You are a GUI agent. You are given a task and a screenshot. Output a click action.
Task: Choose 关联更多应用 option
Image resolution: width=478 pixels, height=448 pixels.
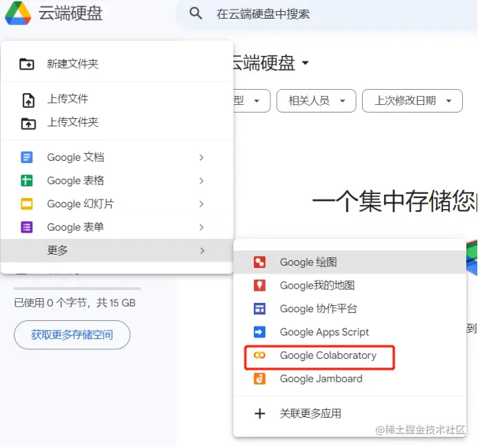coord(350,413)
